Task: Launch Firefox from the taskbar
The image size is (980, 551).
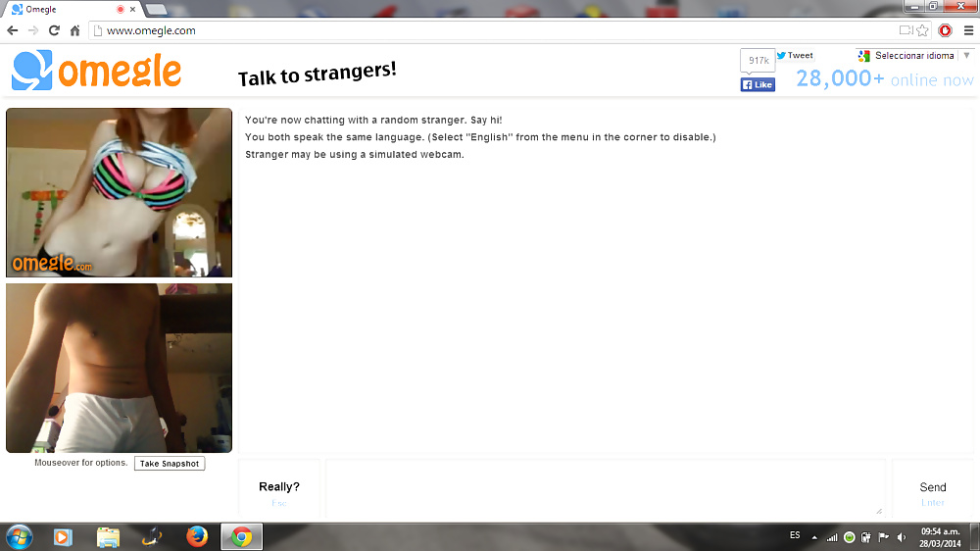Action: (197, 536)
